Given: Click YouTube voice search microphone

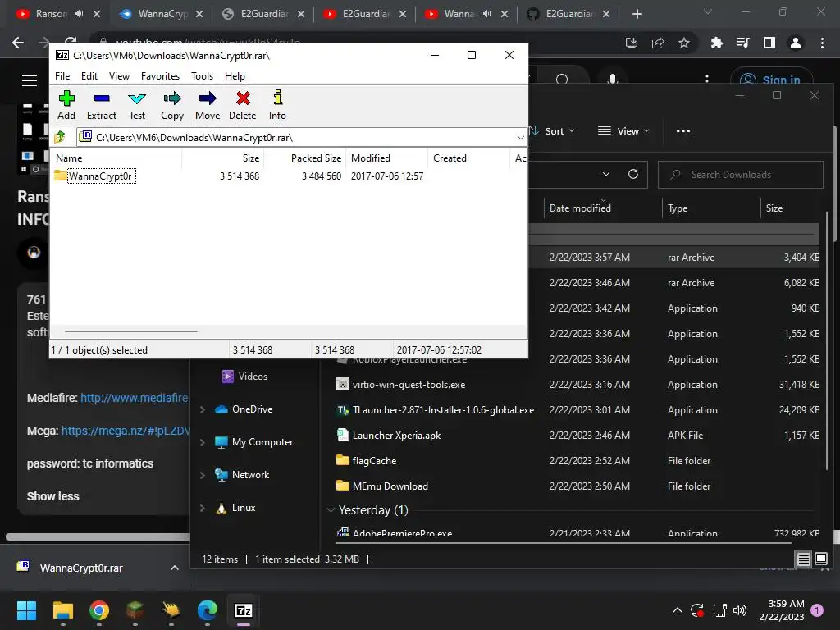Looking at the screenshot, I should [613, 80].
